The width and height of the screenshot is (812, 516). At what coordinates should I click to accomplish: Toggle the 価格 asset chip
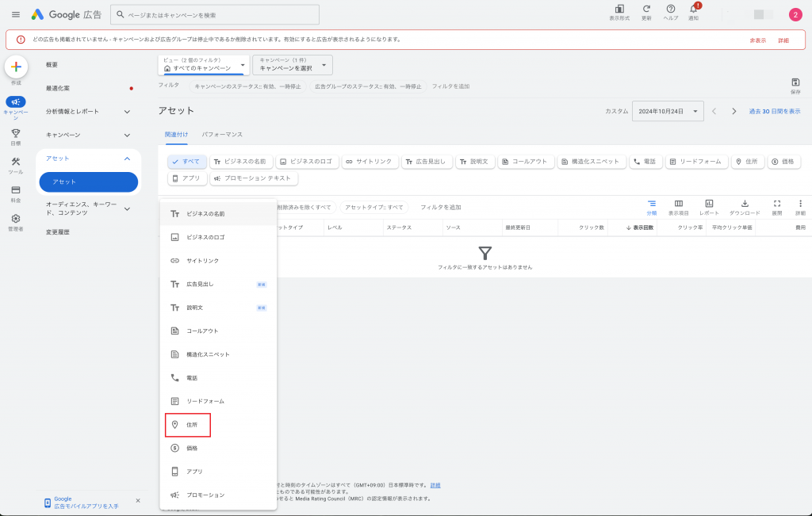783,162
